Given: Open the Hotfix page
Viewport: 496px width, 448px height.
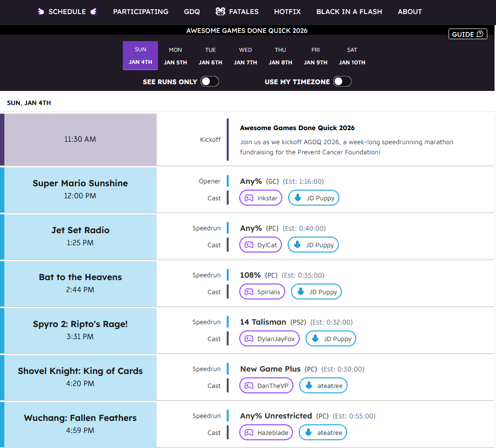Looking at the screenshot, I should coord(287,12).
